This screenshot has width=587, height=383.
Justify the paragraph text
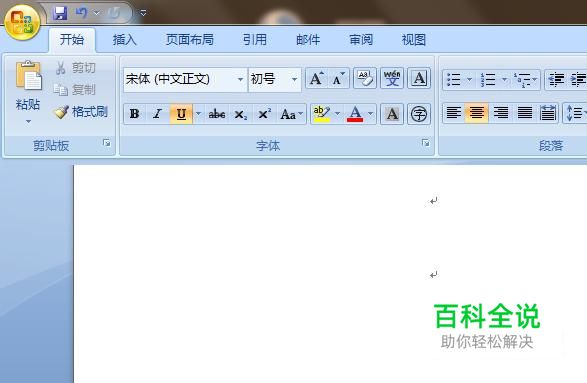tap(524, 113)
